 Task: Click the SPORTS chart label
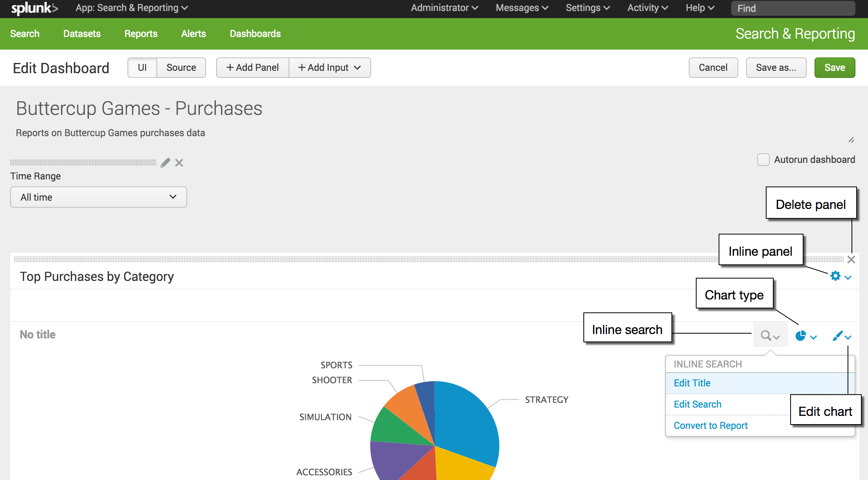337,365
